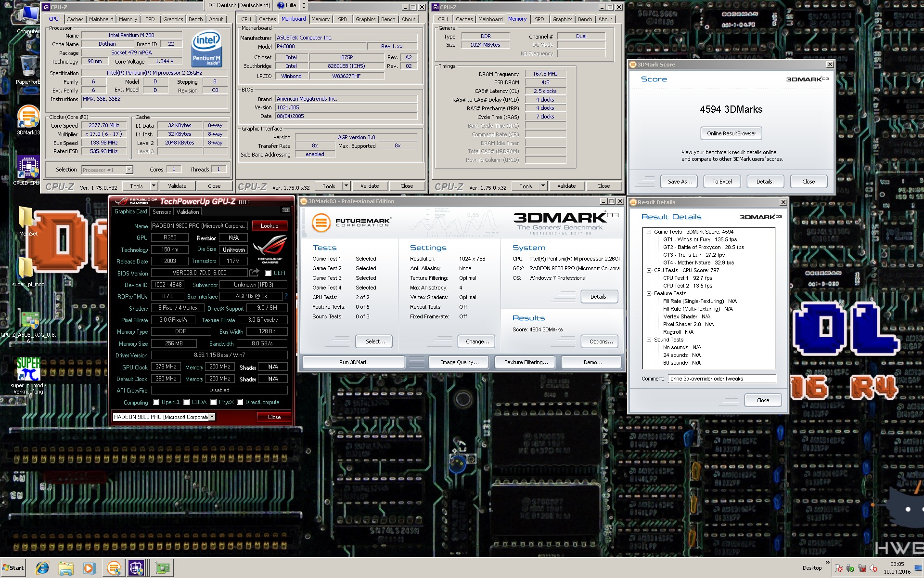
Task: Click the Texture Filtering... button
Action: coord(526,362)
